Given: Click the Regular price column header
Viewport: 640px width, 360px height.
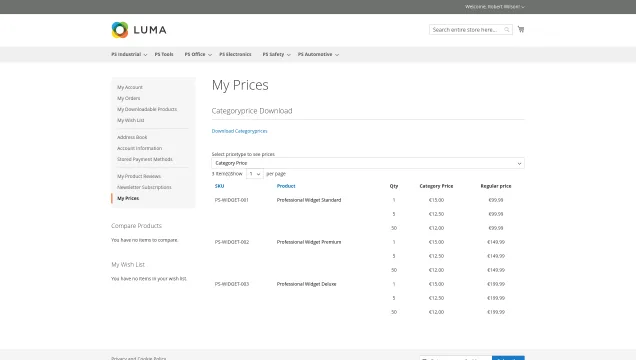Looking at the screenshot, I should [x=496, y=186].
